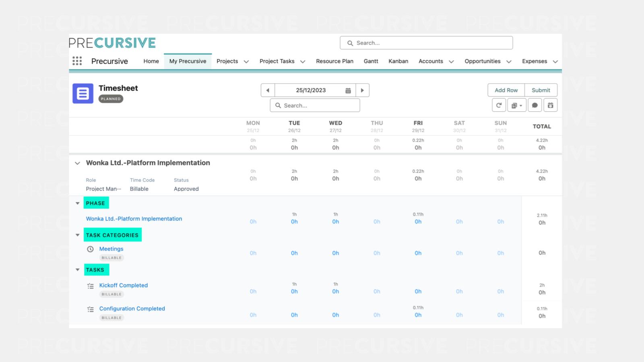Open the app launcher dots grid

coord(77,61)
